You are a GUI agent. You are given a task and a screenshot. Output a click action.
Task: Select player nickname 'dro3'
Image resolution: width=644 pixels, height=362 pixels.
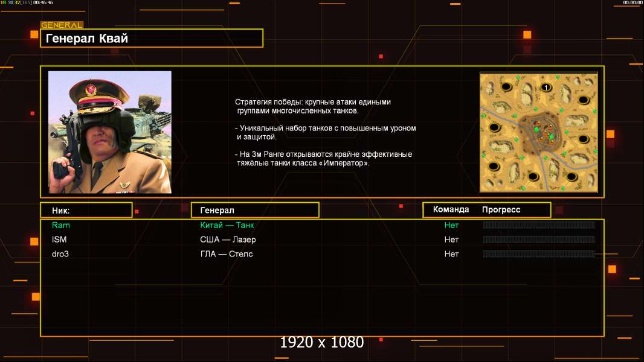point(60,254)
